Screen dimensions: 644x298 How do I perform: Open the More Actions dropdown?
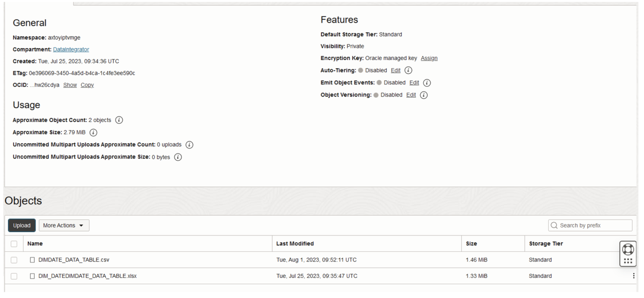pyautogui.click(x=63, y=225)
